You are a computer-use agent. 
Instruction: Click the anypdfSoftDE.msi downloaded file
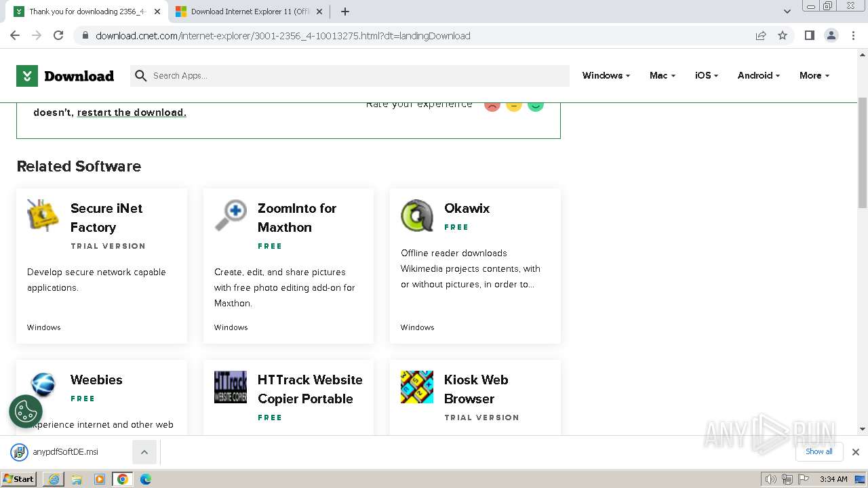(66, 451)
